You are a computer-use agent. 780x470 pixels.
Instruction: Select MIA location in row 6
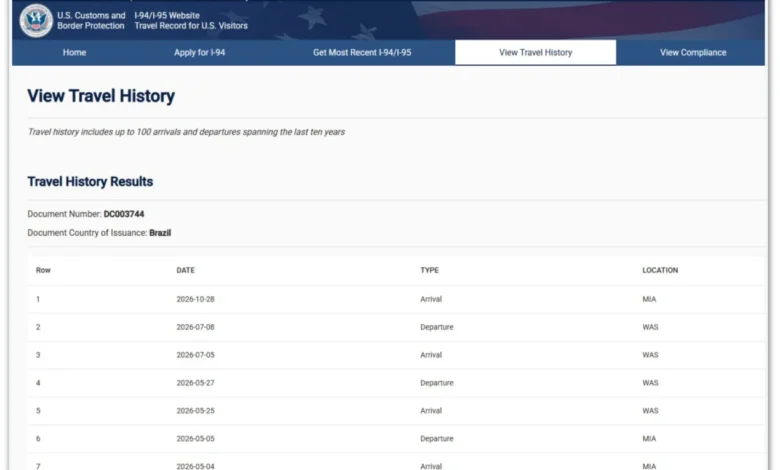click(649, 438)
